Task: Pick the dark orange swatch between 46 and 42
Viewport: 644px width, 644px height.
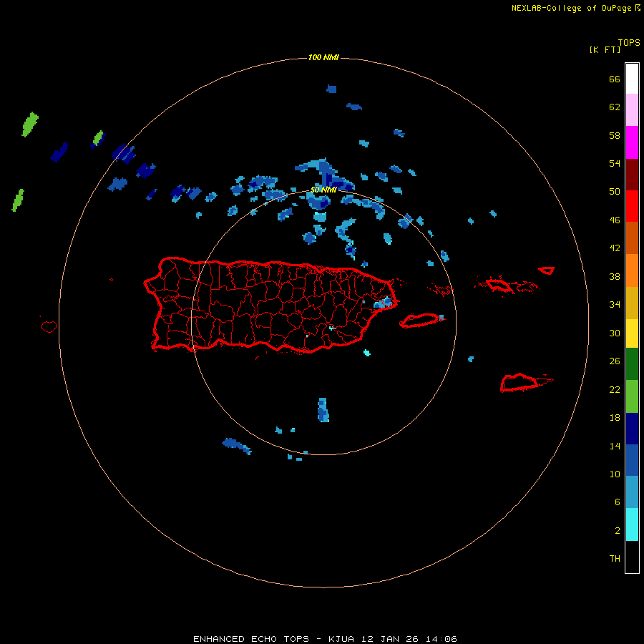Action: pos(632,238)
